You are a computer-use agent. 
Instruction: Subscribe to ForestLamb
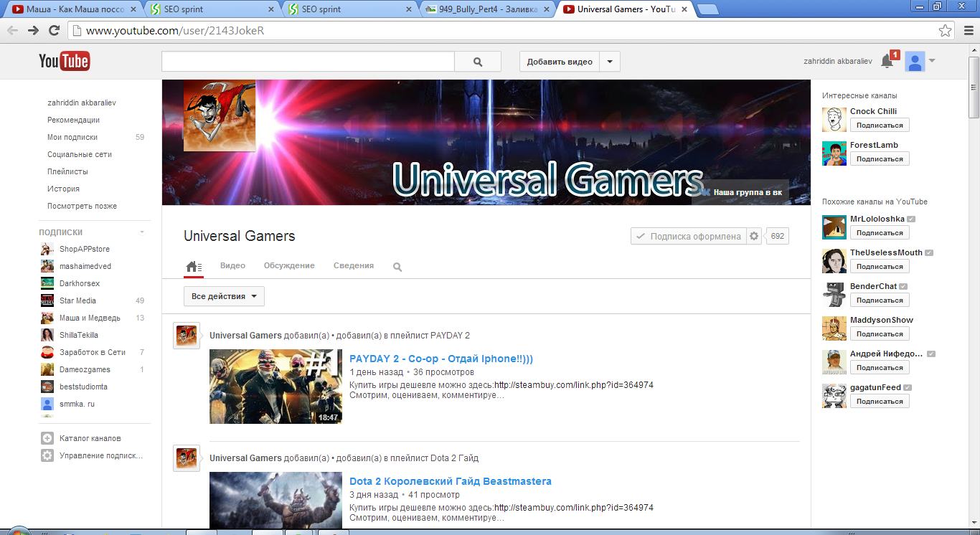880,158
